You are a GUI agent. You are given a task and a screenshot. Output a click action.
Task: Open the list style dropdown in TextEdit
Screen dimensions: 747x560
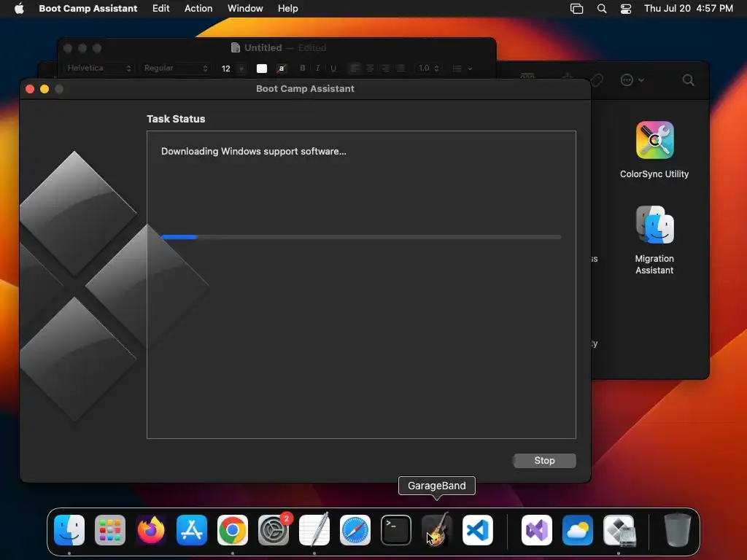[x=462, y=69]
